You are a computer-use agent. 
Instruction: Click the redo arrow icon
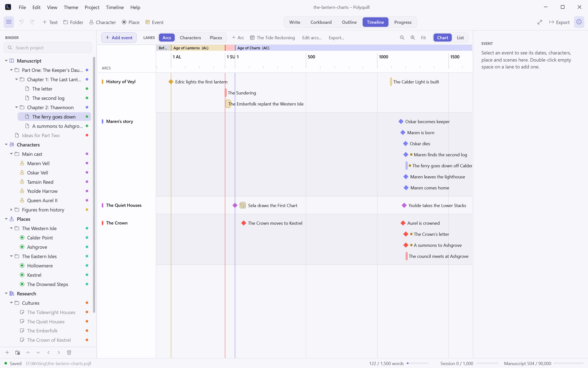(x=32, y=22)
